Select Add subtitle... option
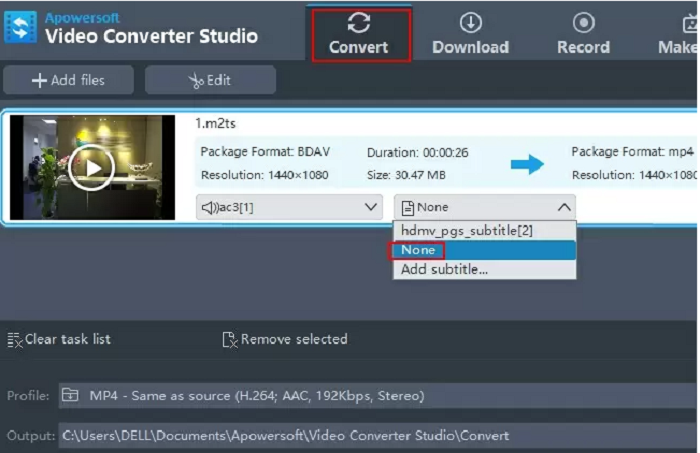Screen dimensions: 700x453 485,270
